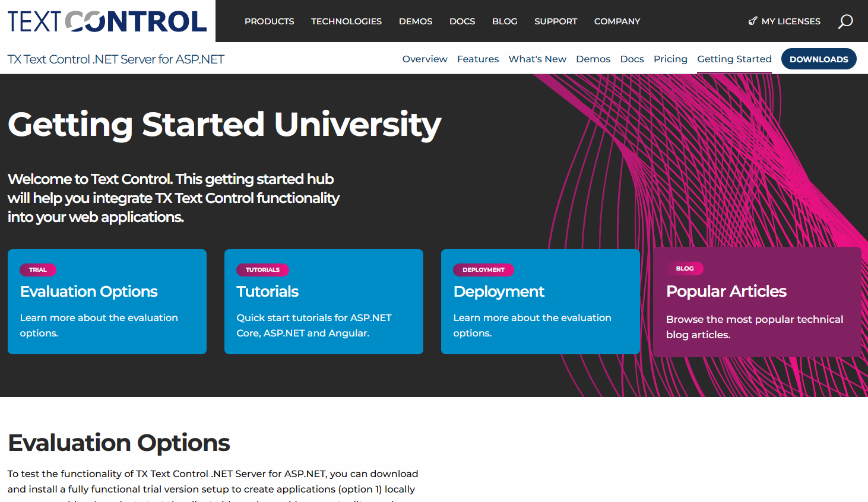Select the Demos sub-navigation tab
Screen dimensions: 868x502
click(x=593, y=59)
